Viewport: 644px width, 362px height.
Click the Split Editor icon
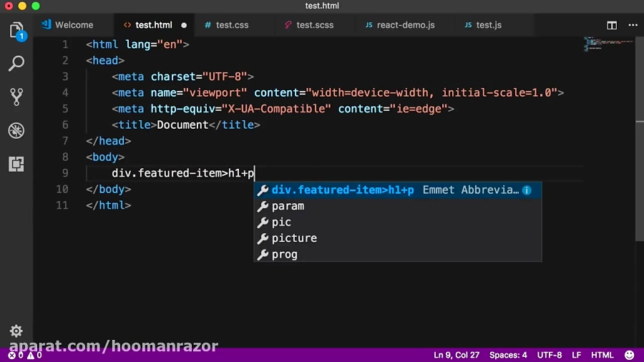click(612, 25)
